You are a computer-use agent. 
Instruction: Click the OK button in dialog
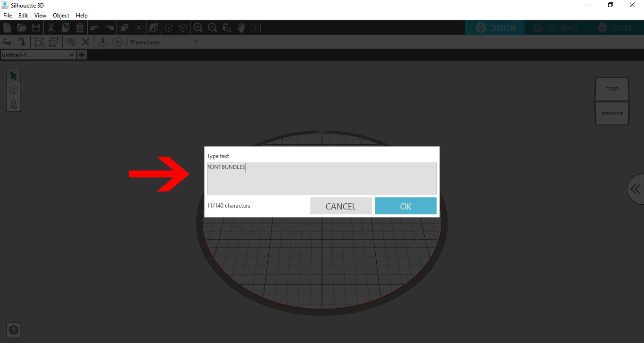406,206
